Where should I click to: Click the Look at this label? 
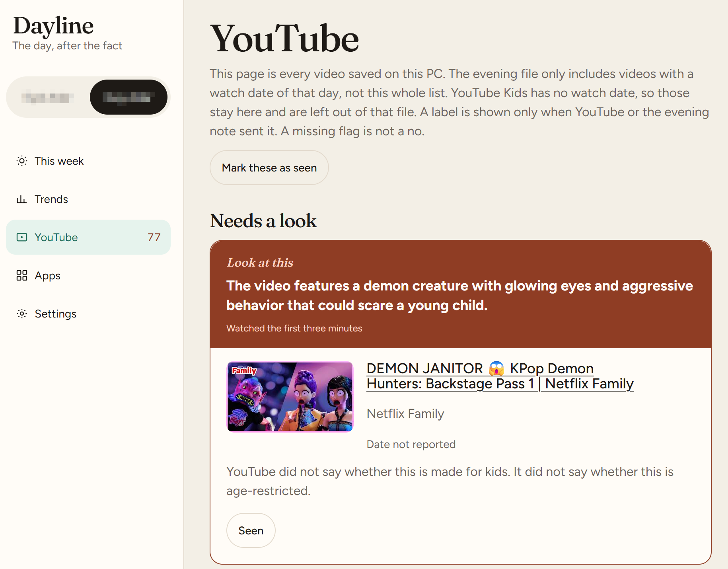tap(260, 263)
